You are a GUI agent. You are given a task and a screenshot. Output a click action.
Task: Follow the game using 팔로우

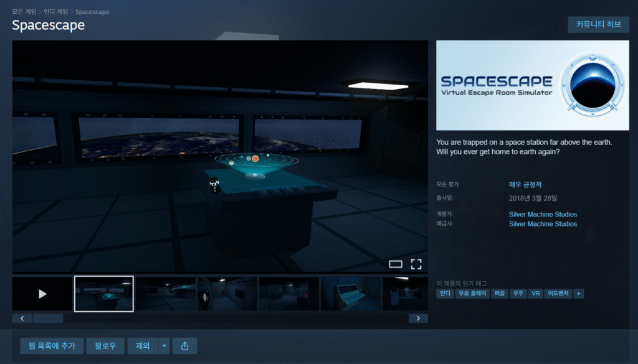coord(105,345)
